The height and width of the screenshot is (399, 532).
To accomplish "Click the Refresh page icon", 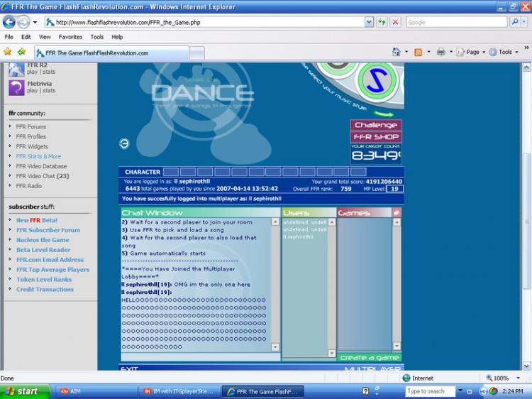I will pyautogui.click(x=383, y=22).
